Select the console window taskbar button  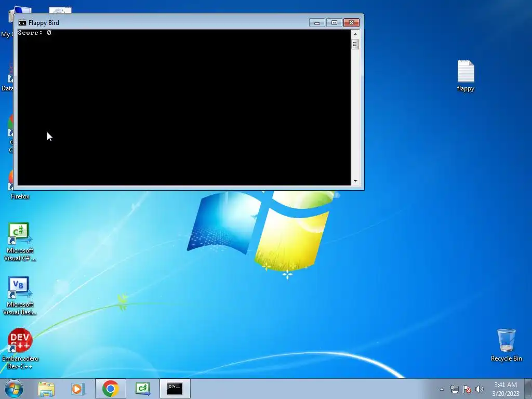pyautogui.click(x=175, y=389)
